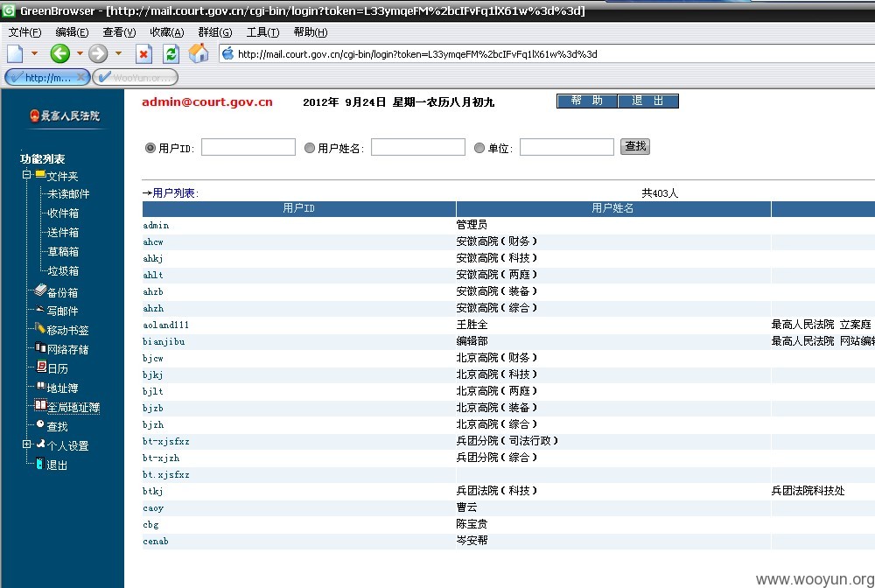This screenshot has width=875, height=588.
Task: Click the 单位 text input field
Action: click(566, 147)
